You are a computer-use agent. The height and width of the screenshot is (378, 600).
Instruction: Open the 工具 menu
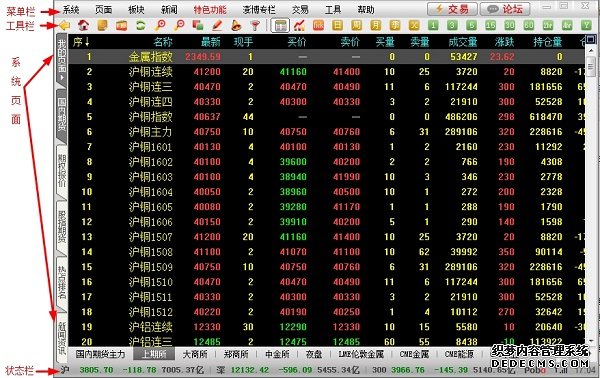333,9
